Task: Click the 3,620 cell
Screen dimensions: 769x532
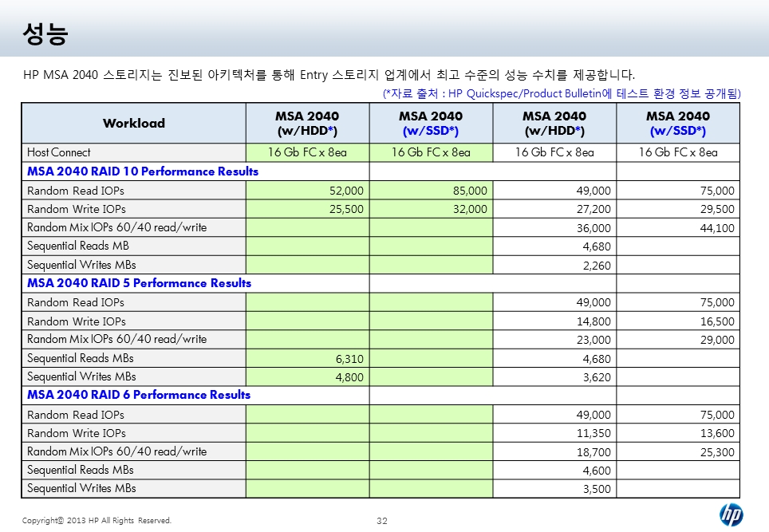Action: (554, 377)
